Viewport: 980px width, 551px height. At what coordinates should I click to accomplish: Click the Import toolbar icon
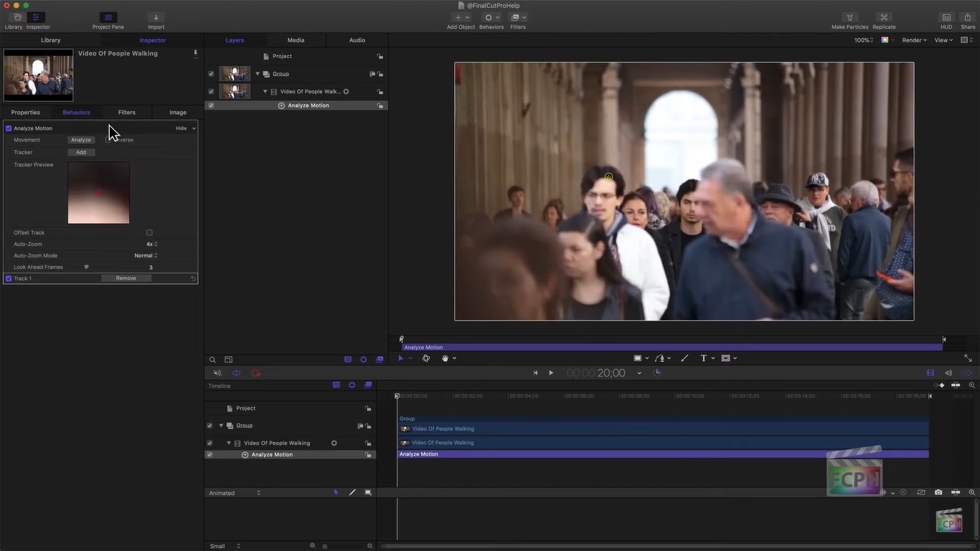[x=156, y=17]
